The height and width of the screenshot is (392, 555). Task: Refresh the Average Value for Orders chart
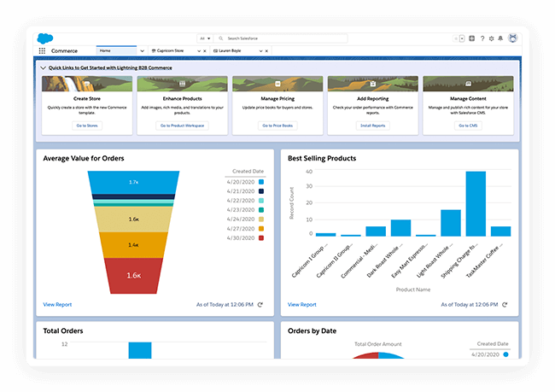click(x=260, y=305)
